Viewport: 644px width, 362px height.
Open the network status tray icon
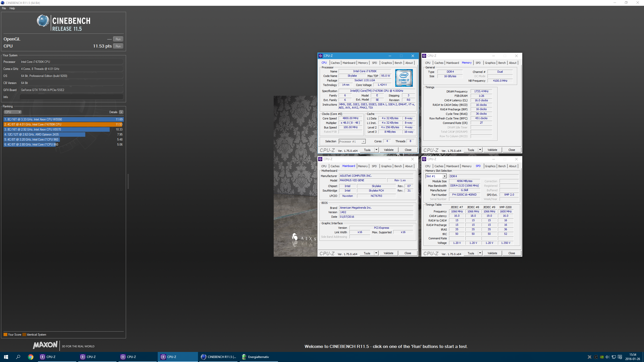614,357
